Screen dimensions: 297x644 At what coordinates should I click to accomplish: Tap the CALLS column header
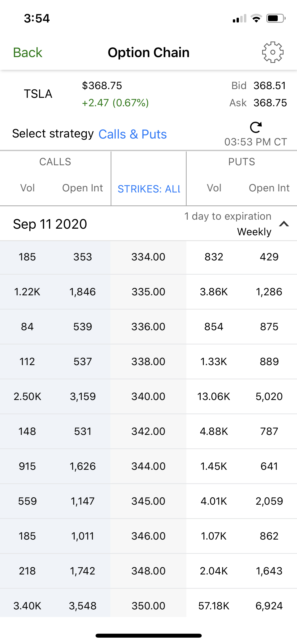55,162
